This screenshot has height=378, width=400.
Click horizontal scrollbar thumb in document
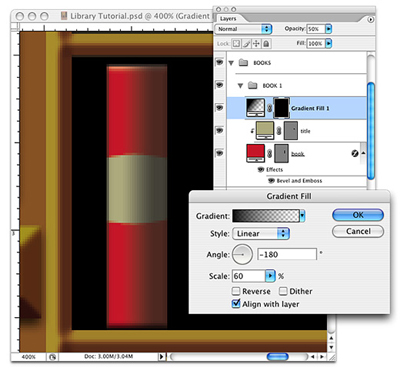tap(277, 357)
